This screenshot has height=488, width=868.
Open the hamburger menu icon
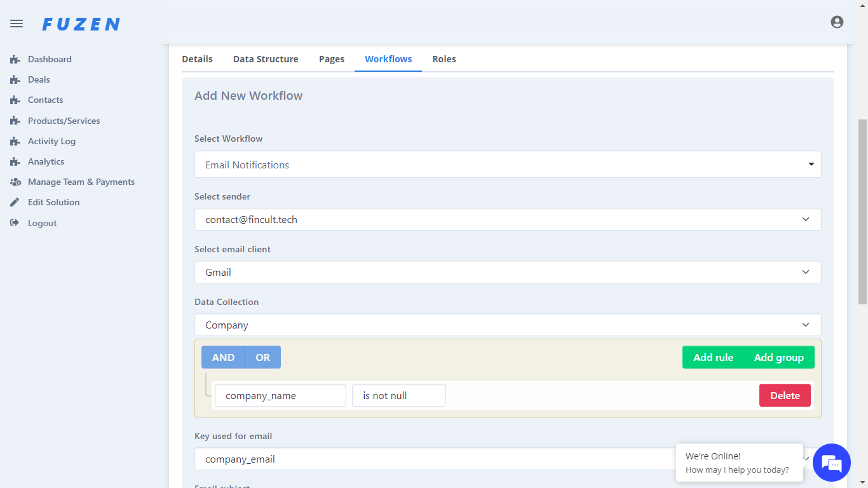pos(17,24)
